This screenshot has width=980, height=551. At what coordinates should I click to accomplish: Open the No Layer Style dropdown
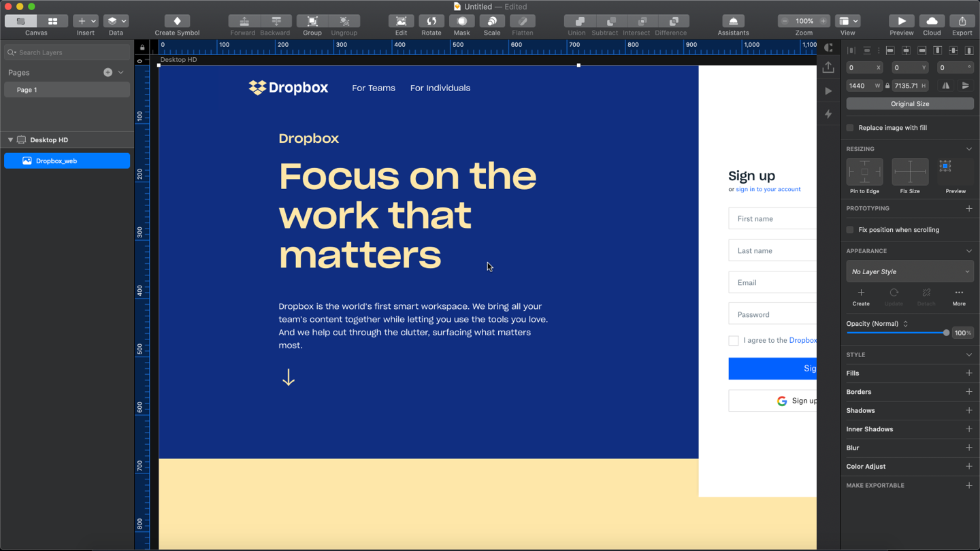910,271
